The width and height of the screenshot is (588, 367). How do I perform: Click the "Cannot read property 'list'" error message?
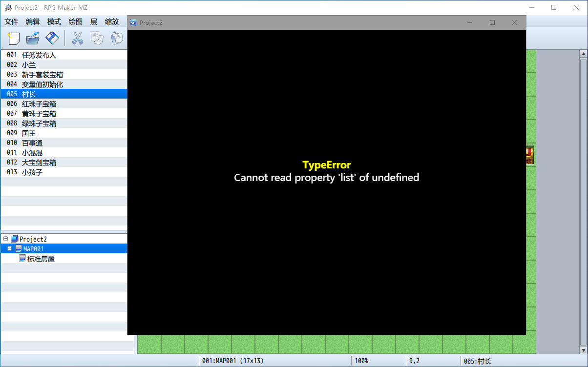[327, 178]
